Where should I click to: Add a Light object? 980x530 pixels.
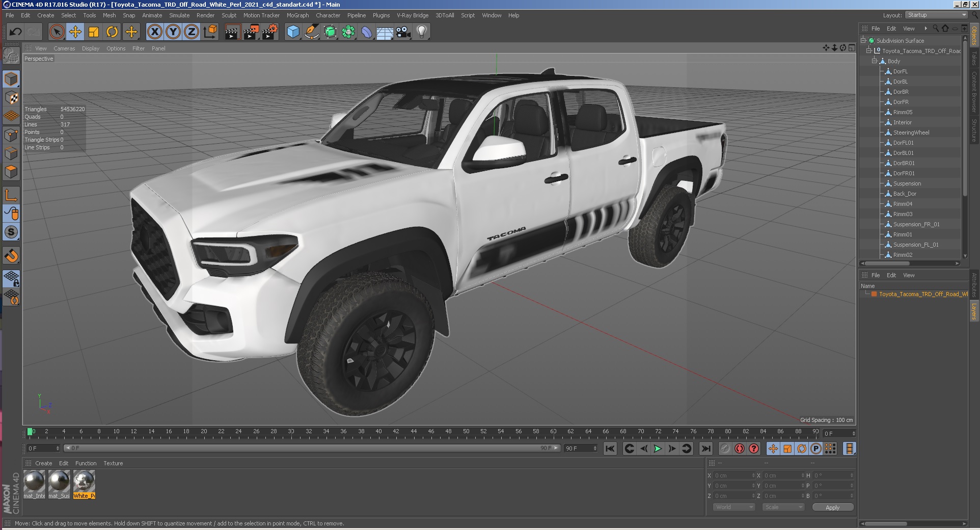tap(422, 32)
